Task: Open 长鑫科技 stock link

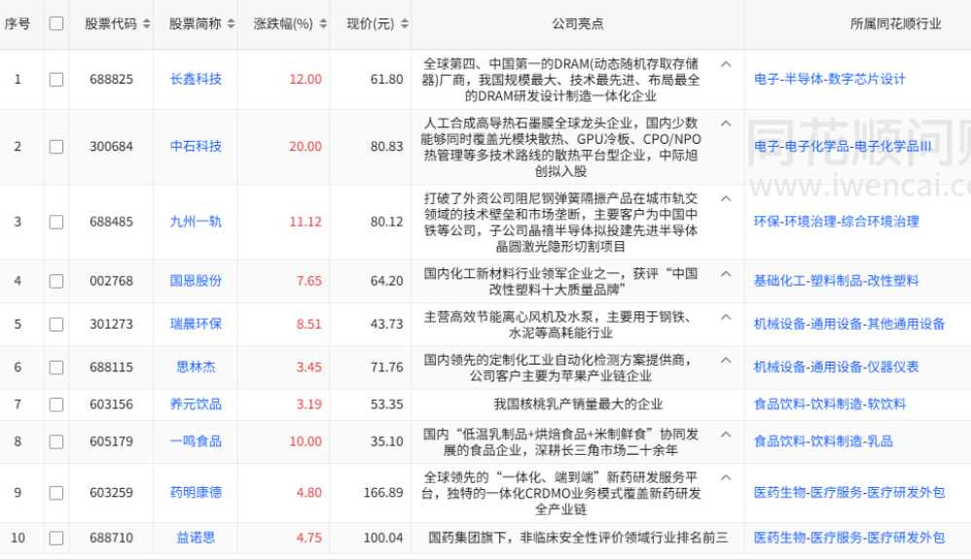Action: 196,79
